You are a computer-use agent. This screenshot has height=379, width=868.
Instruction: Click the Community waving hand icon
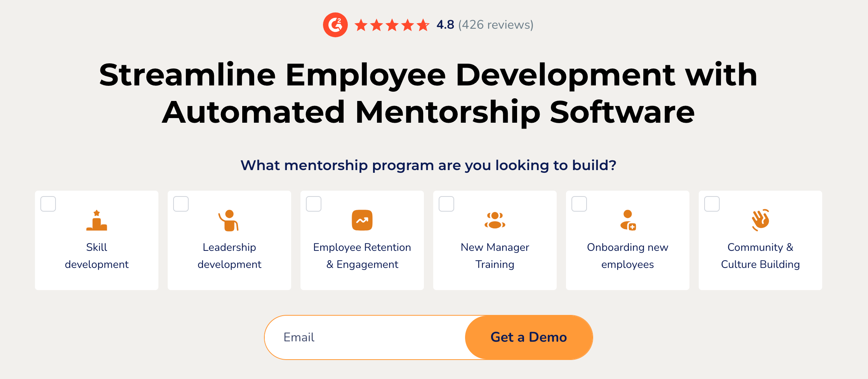coord(760,220)
